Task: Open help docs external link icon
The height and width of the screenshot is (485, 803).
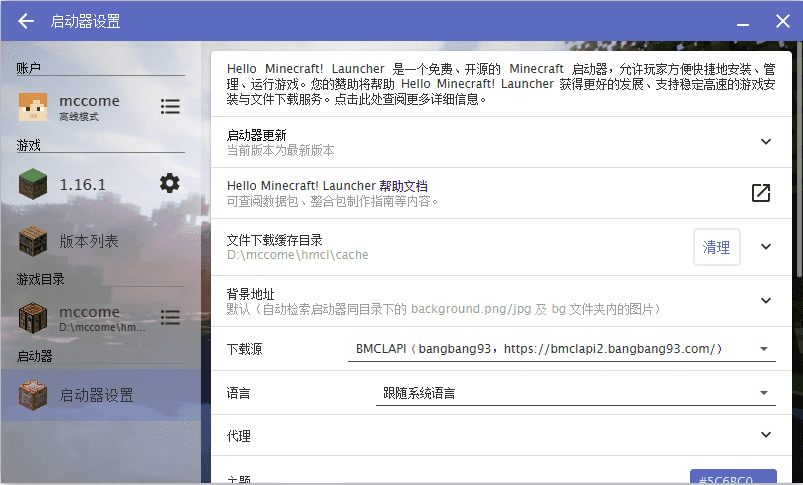Action: click(761, 193)
